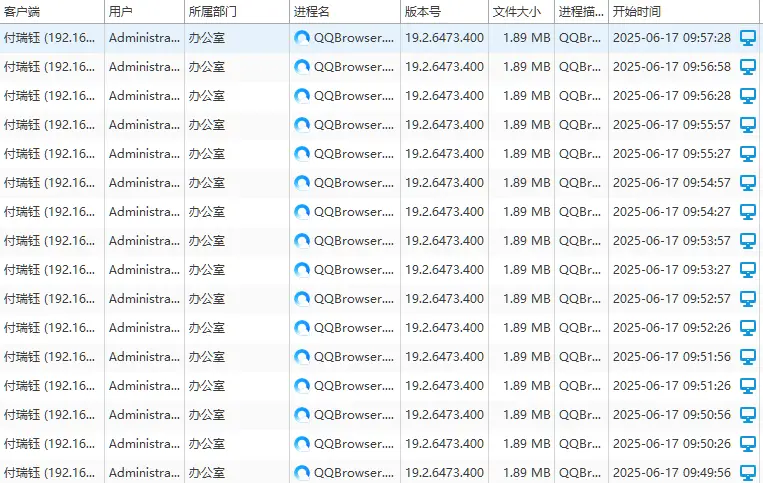Select start time 2025-06-17 09:55:27
763x483 pixels.
[672, 154]
